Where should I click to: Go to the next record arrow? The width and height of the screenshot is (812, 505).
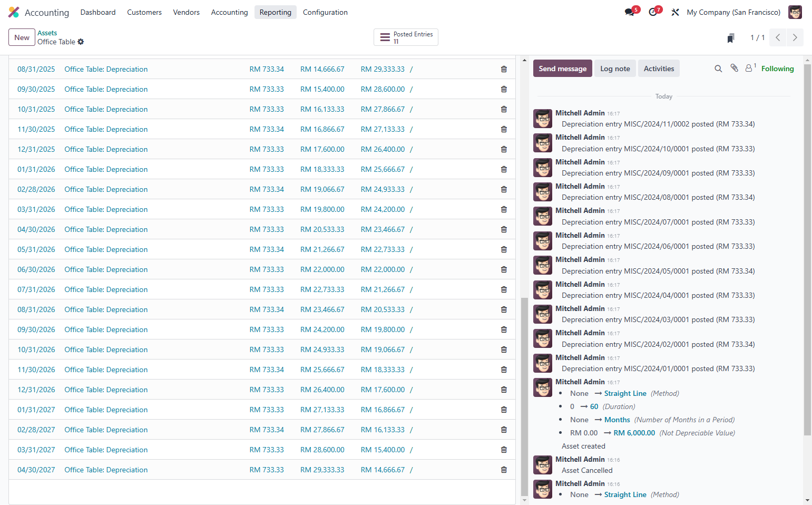click(x=795, y=37)
